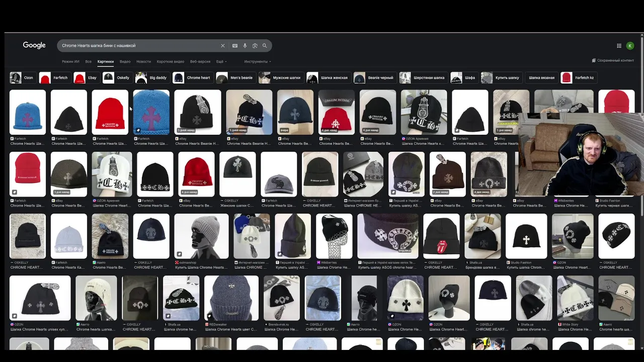This screenshot has height=362, width=644.
Task: Open the Новости tab
Action: (143, 61)
